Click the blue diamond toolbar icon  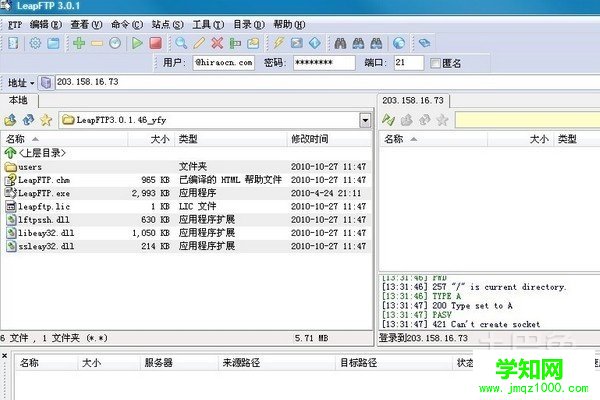click(x=315, y=43)
